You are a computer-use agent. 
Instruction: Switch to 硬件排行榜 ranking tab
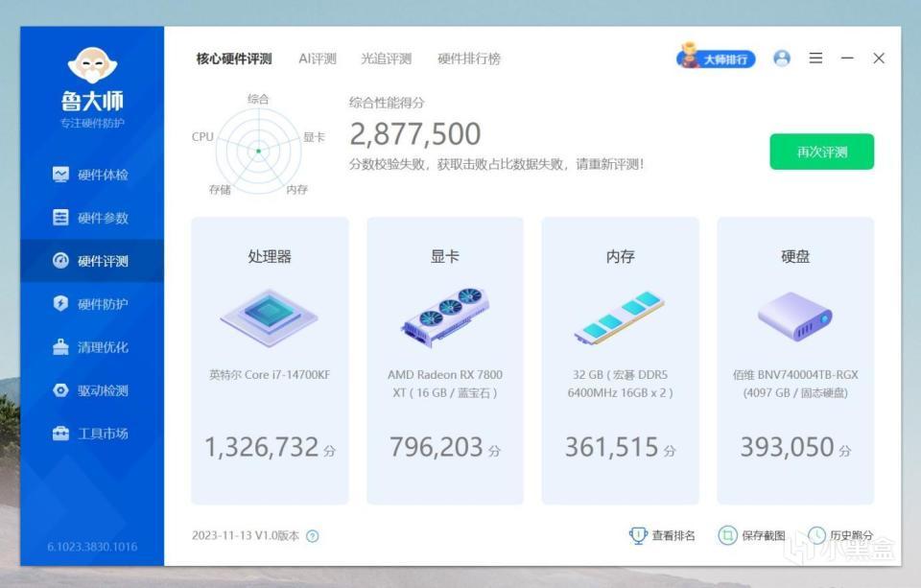469,59
